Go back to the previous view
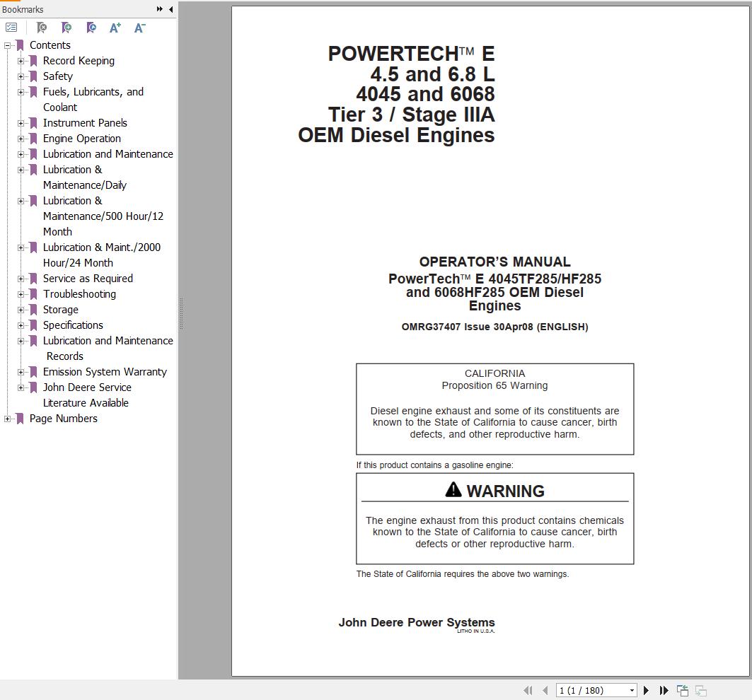Image resolution: width=752 pixels, height=700 pixels. coord(683,689)
